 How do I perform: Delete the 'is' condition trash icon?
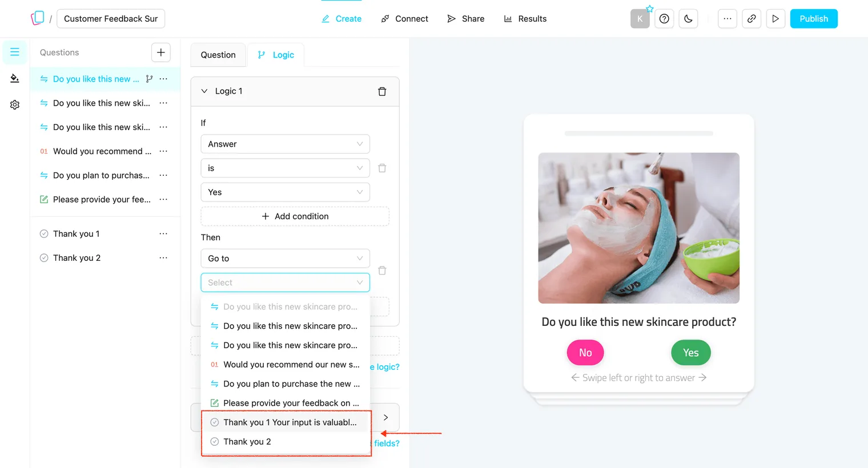pos(382,168)
